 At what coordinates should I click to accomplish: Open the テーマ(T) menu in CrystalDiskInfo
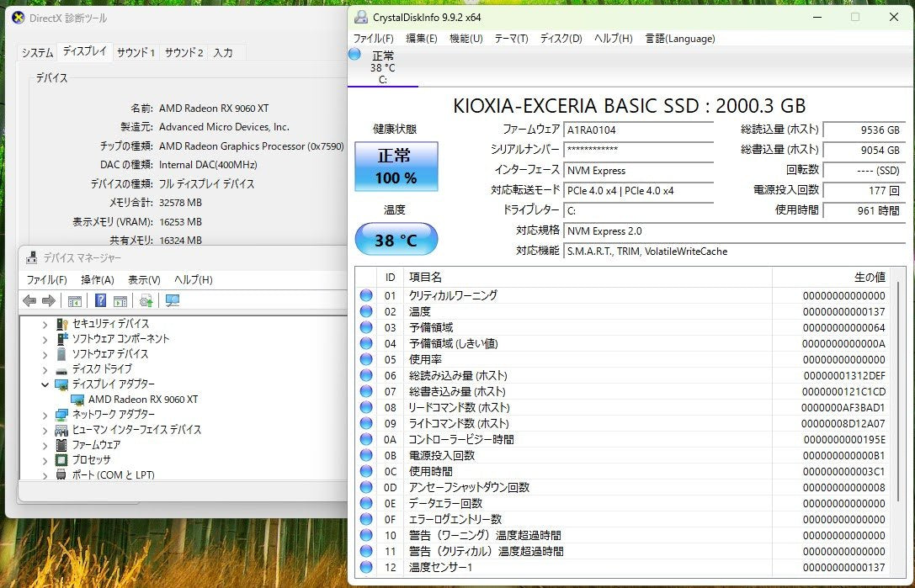pyautogui.click(x=511, y=39)
